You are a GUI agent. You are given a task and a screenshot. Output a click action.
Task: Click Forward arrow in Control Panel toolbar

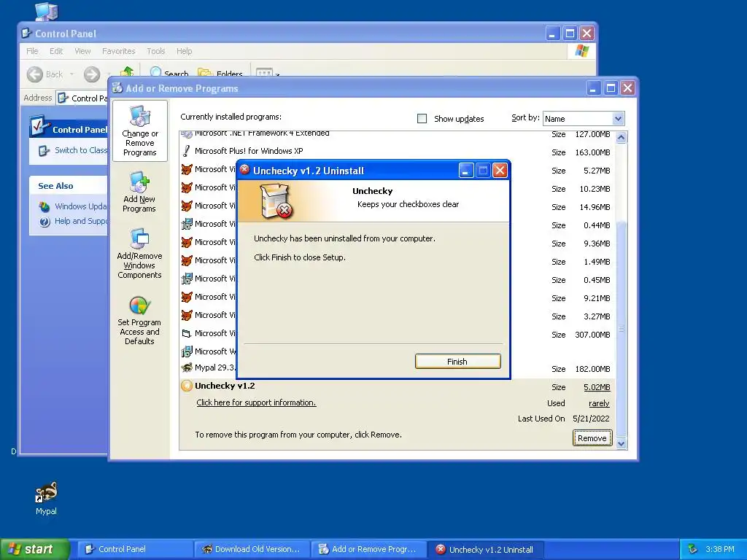pos(92,74)
